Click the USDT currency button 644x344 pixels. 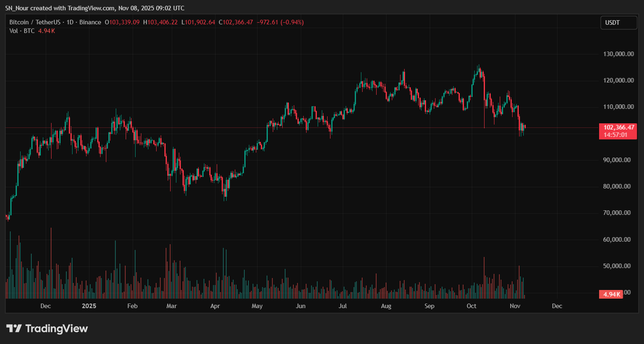618,23
